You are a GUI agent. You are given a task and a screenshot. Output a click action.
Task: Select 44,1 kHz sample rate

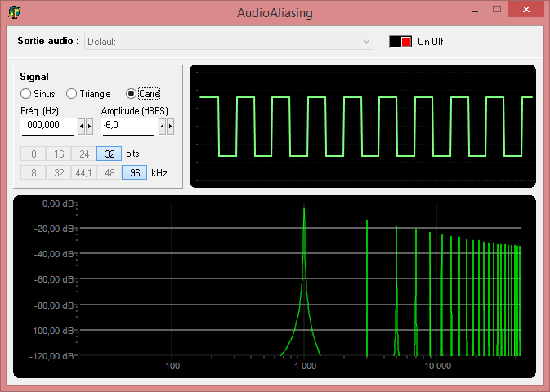[x=84, y=172]
